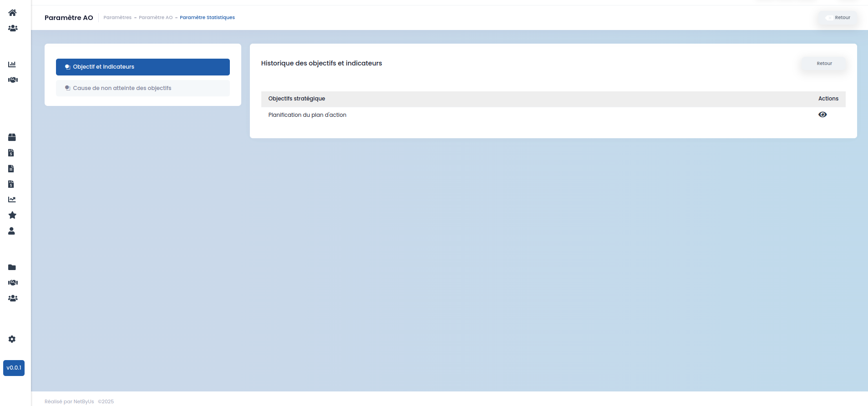Viewport: 868px width, 406px height.
Task: Click the plain document file icon
Action: tap(11, 169)
